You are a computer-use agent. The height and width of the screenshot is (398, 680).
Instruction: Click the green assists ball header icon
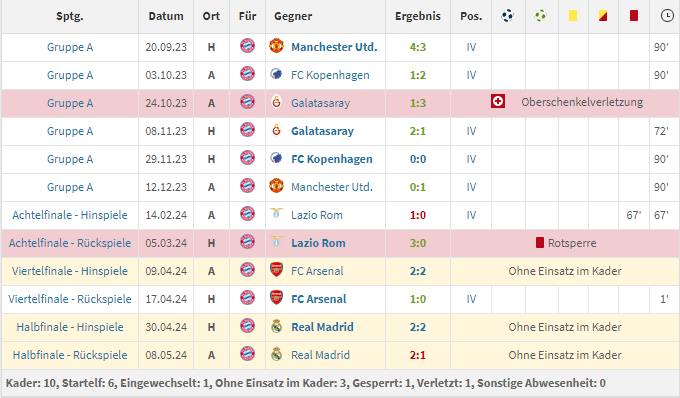pyautogui.click(x=540, y=16)
